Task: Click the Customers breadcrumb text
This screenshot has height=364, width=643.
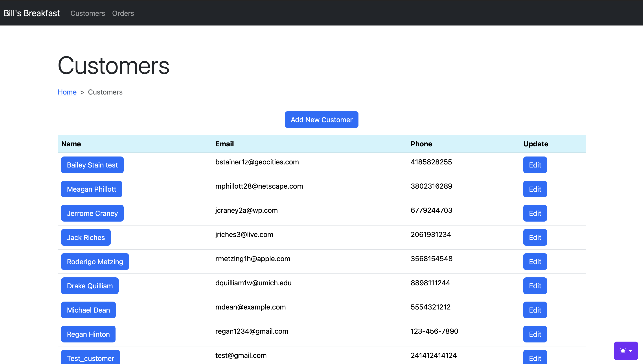Action: coord(105,92)
